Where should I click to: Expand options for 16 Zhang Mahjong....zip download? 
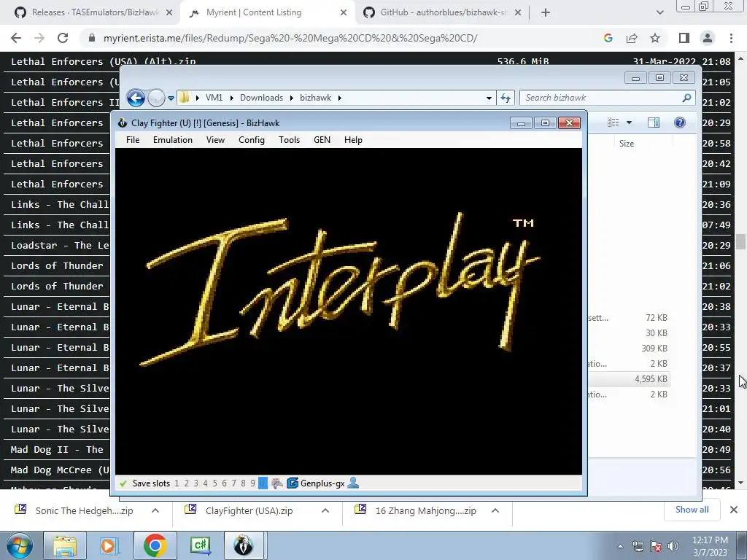click(495, 510)
